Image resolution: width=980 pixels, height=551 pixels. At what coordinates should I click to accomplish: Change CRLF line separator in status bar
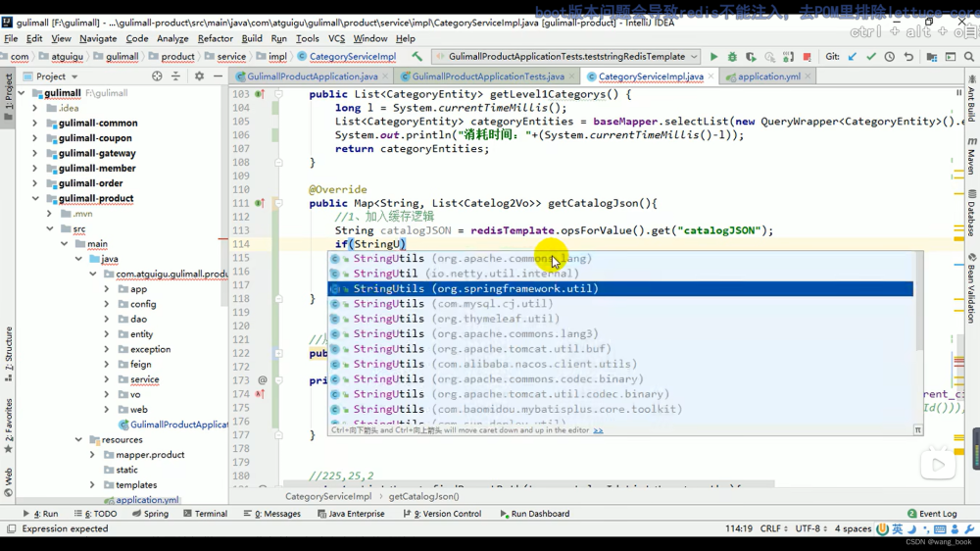click(774, 529)
